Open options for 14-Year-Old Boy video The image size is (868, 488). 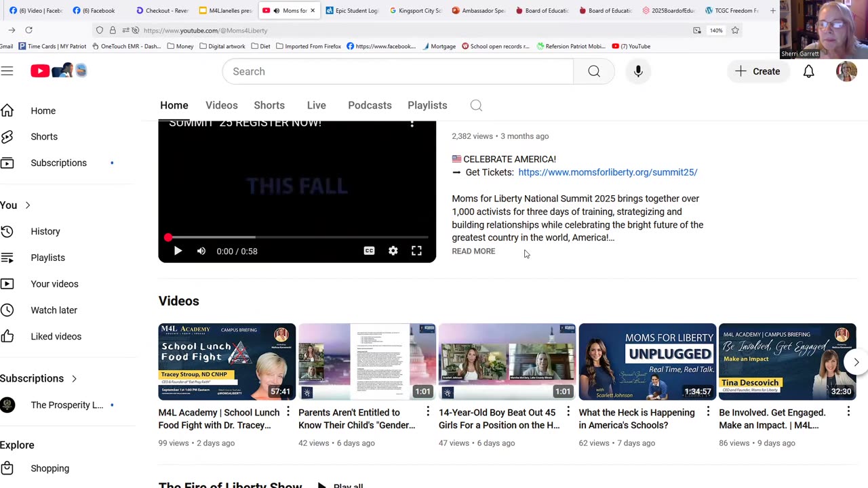click(x=568, y=412)
